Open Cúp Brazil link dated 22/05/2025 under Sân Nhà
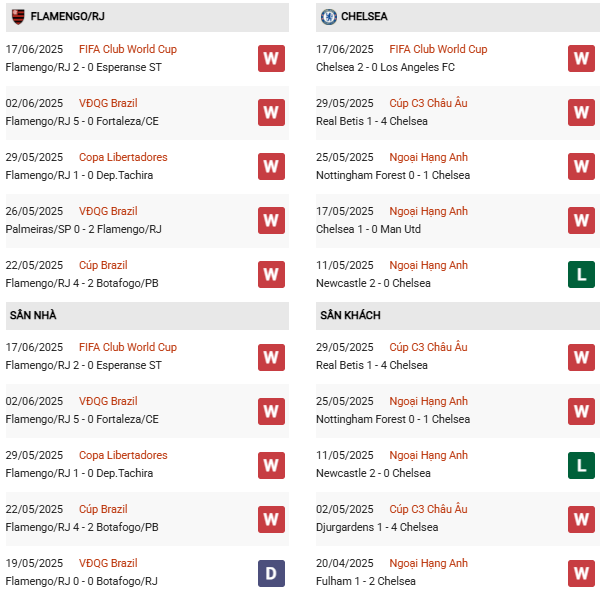The image size is (600, 595). pos(103,509)
